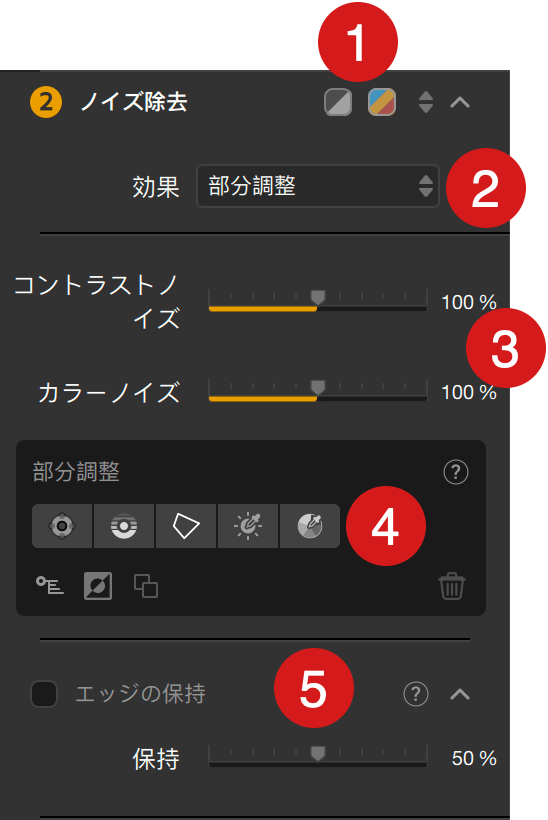Click the invert mask icon
Screen dimensions: 548x820
tap(98, 586)
